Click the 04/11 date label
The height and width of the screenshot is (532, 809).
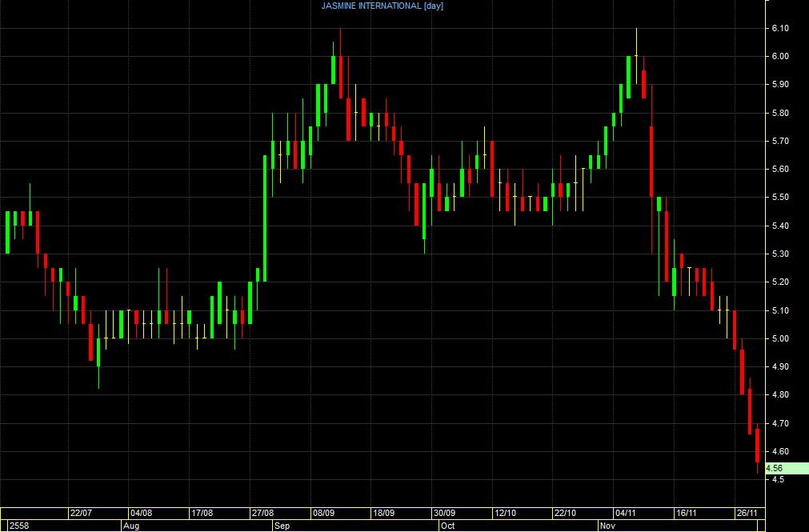click(x=625, y=514)
